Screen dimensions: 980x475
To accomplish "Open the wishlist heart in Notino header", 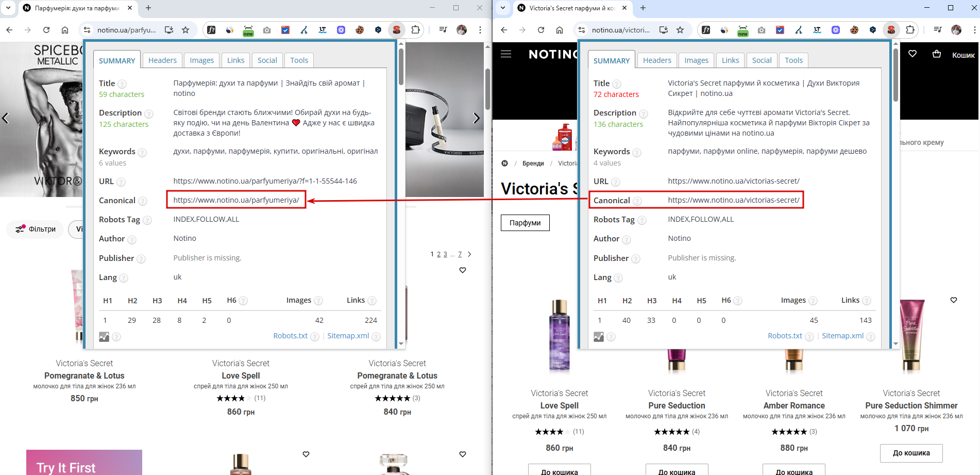I will 913,54.
